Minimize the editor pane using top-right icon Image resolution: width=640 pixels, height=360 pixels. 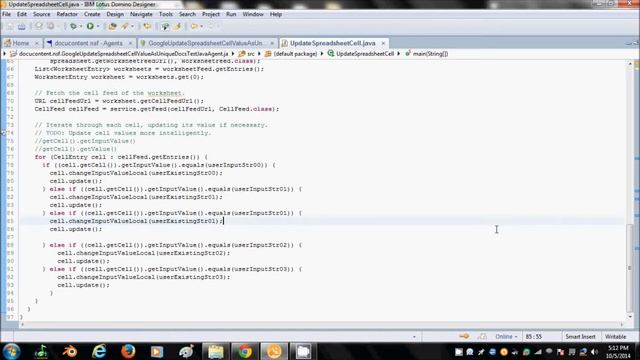629,43
